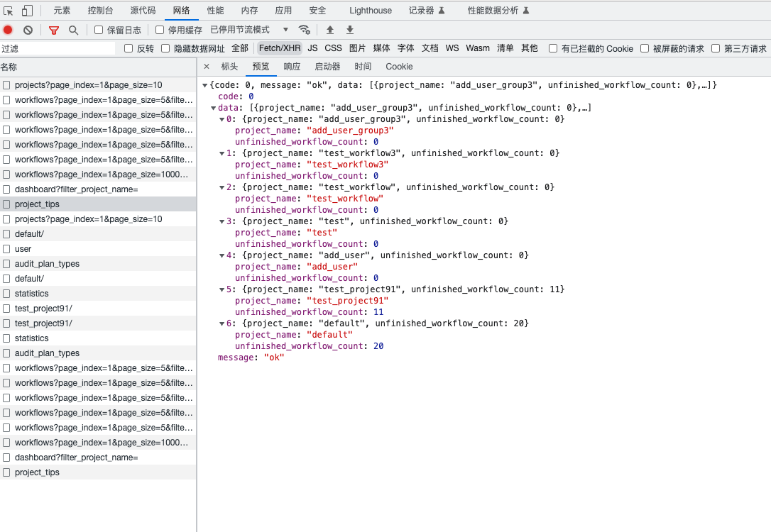This screenshot has width=771, height=532.
Task: Collapse item 1 test_workflow3
Action: 222,153
